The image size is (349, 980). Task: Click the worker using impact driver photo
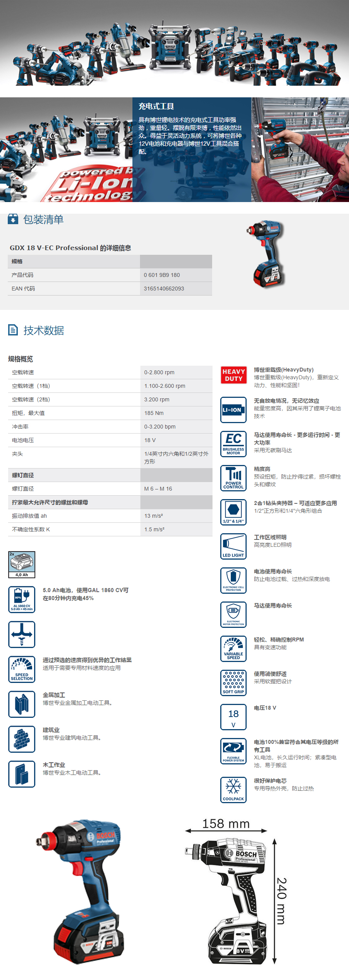click(300, 150)
